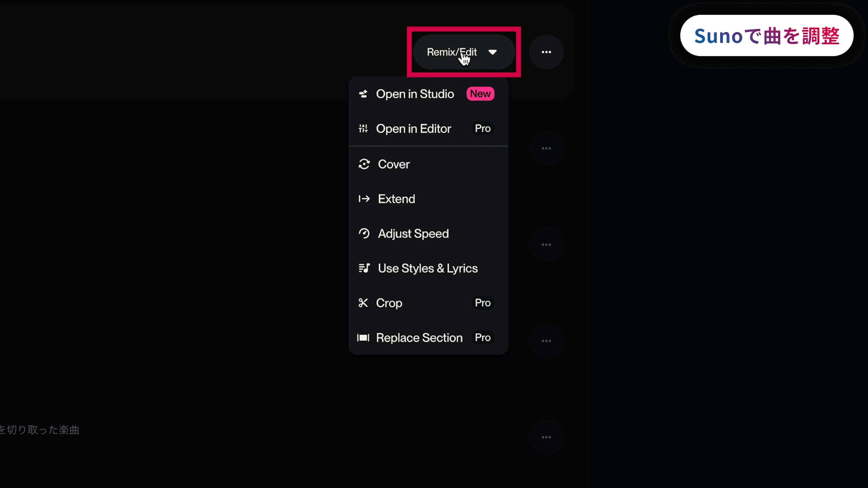Viewport: 868px width, 488px height.
Task: Click the Pro badge beside Replace Section
Action: pyautogui.click(x=483, y=338)
